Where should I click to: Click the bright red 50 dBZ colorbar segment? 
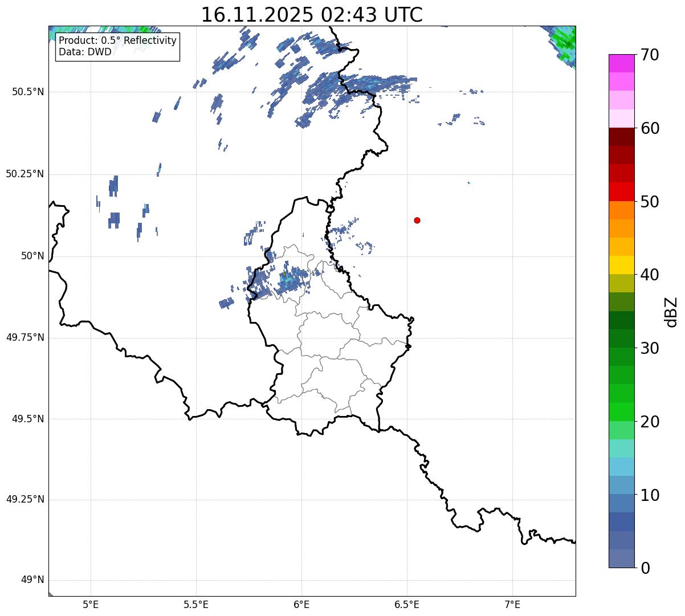621,192
